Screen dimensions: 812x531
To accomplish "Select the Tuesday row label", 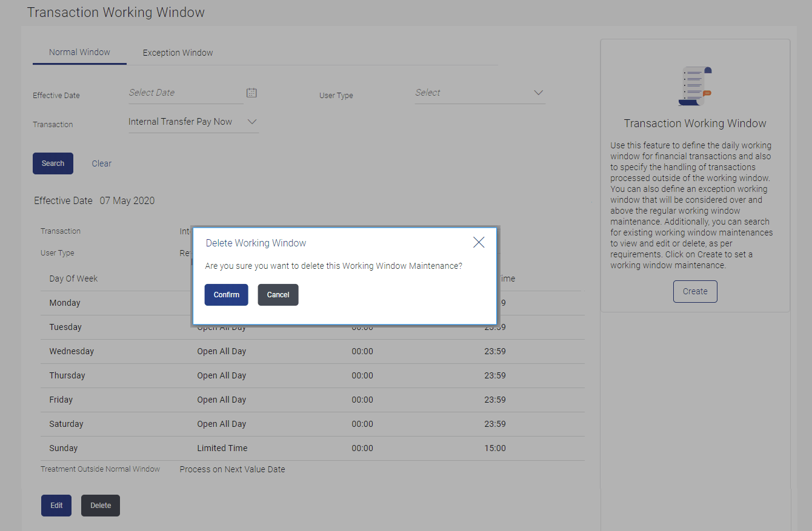I will pyautogui.click(x=65, y=327).
